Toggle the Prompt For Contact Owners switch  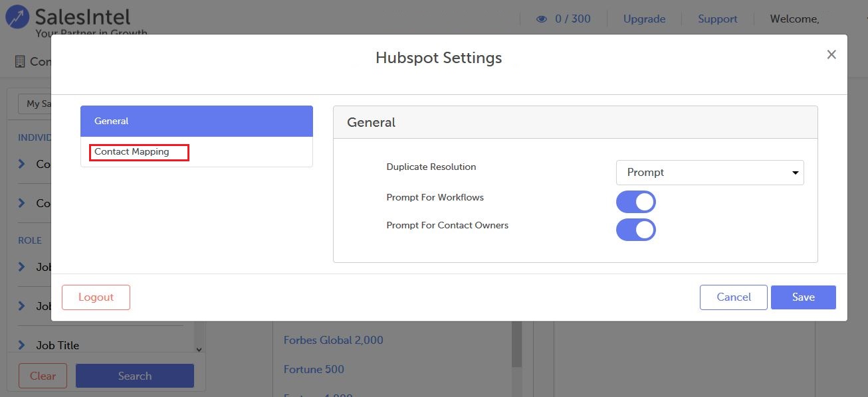point(636,230)
